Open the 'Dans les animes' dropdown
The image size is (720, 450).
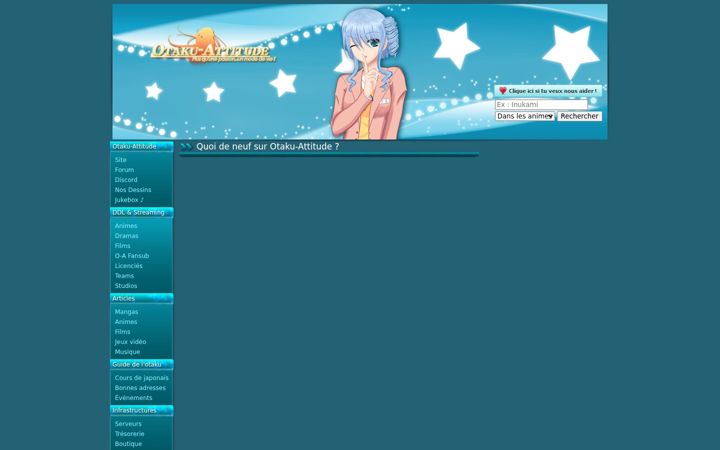525,116
